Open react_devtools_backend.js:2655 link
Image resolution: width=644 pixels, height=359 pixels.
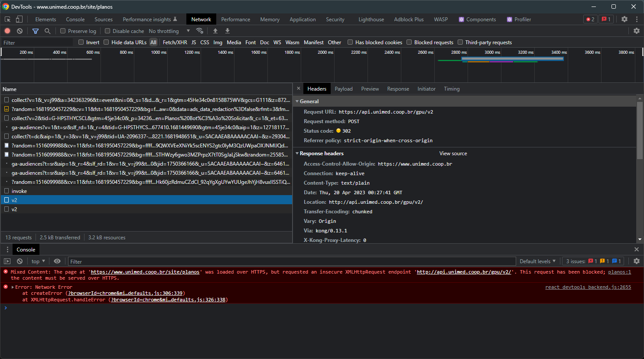point(588,287)
